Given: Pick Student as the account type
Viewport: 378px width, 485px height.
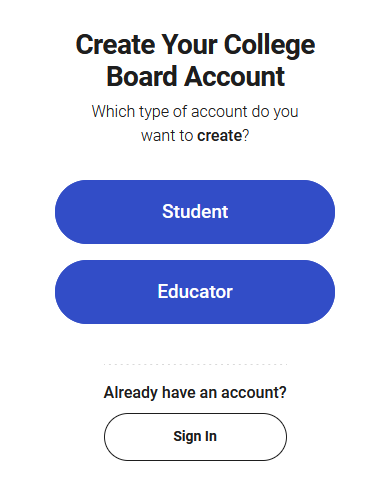Looking at the screenshot, I should click(x=195, y=212).
